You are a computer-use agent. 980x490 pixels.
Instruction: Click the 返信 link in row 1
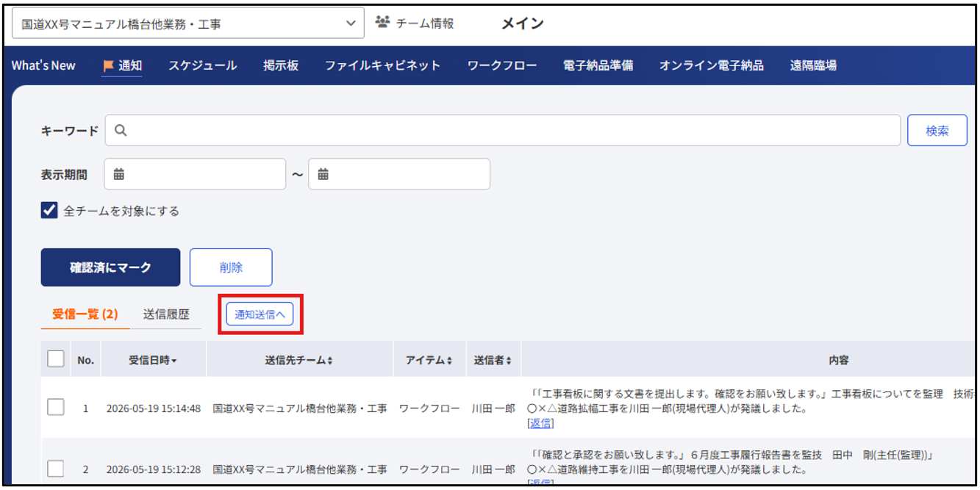(540, 423)
